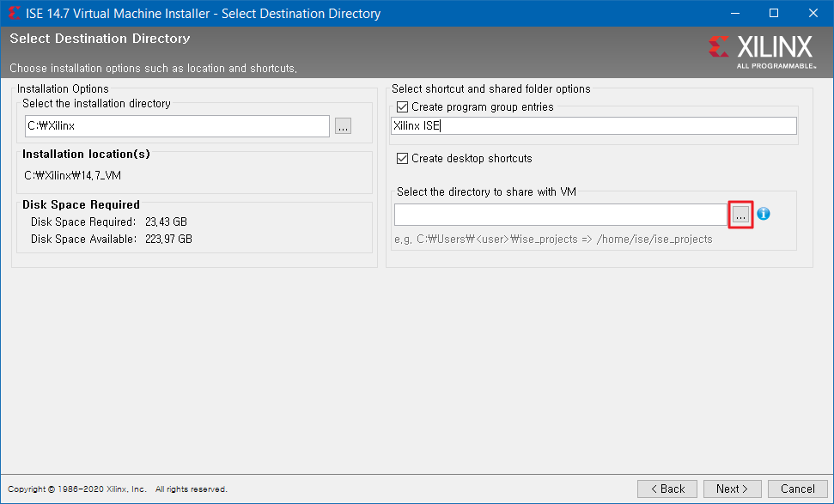Click the installer title bar icon

coord(15,13)
